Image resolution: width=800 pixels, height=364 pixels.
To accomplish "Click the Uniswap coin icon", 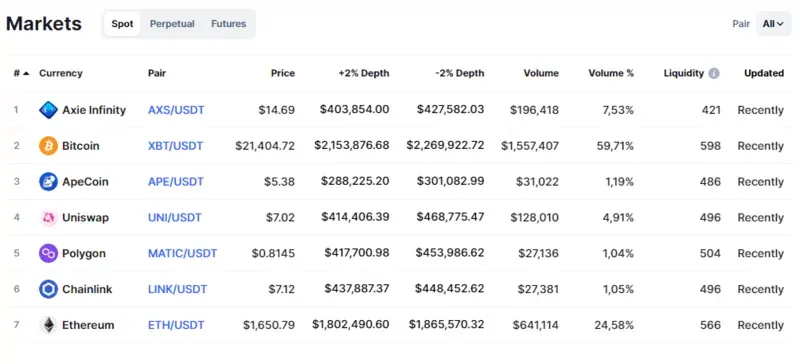I will pyautogui.click(x=48, y=217).
